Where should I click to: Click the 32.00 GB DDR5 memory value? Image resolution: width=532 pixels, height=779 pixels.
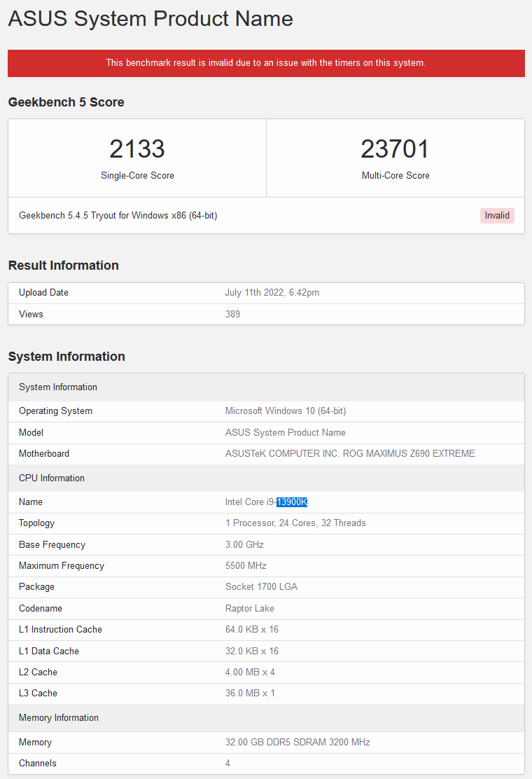(297, 743)
